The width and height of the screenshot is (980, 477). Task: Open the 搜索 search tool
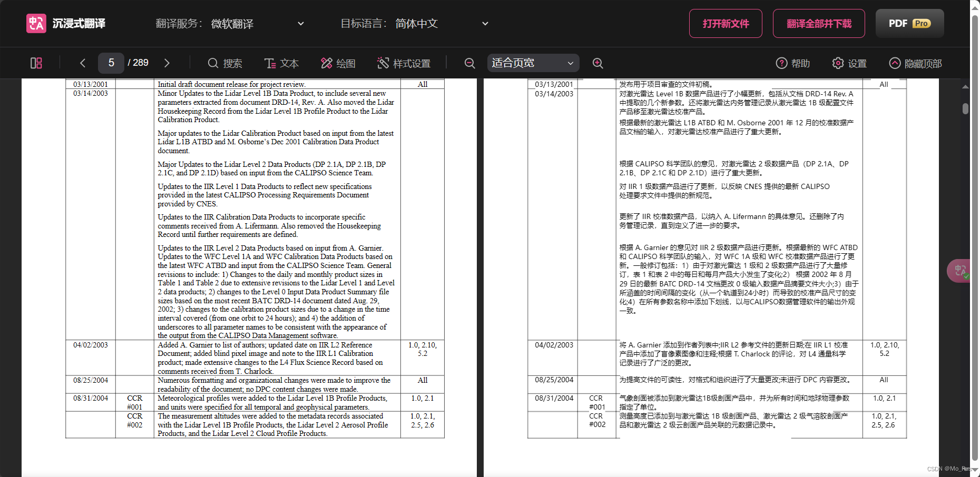(x=225, y=63)
